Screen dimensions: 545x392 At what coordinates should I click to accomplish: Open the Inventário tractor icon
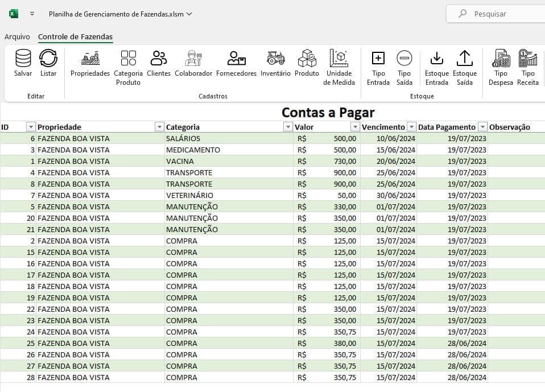(275, 58)
